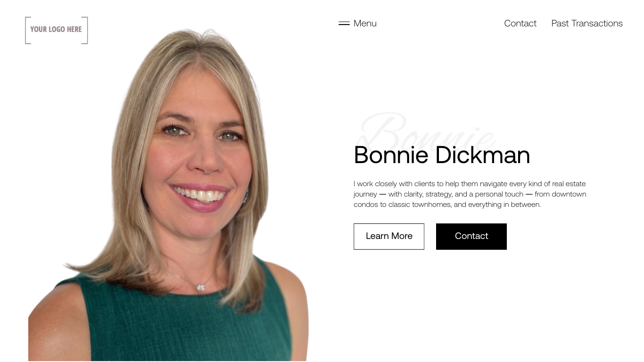Click the left bracket of the logo placeholder
Viewport: 644px width, 362px height.
[x=27, y=30]
